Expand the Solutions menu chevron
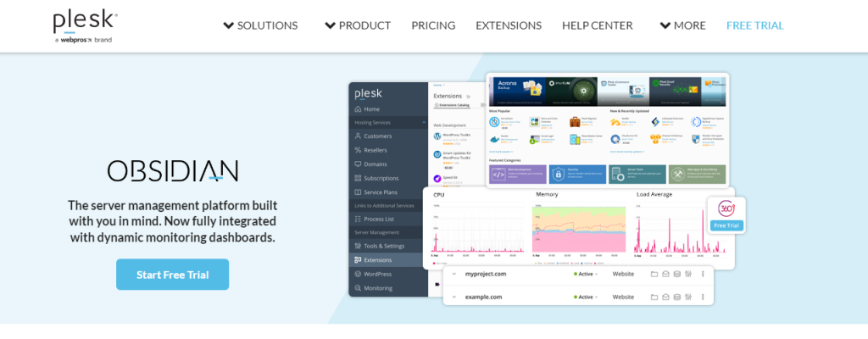Screen dimensions: 868x339 228,25
